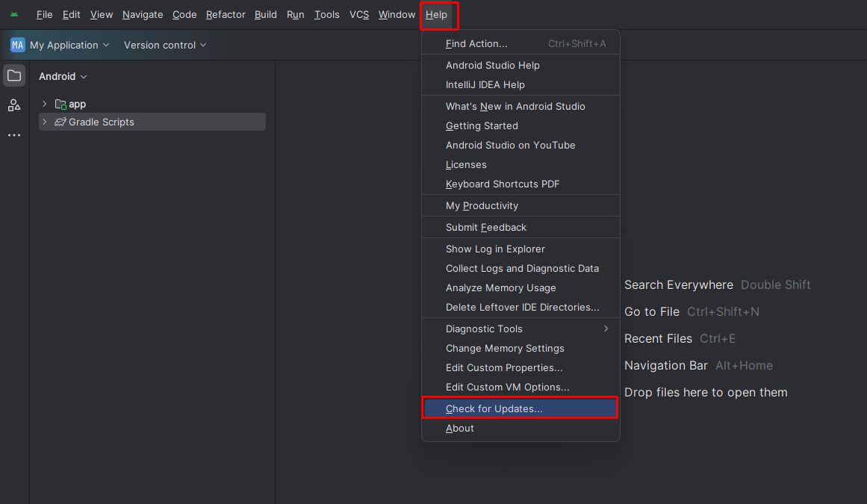Select IntelliJ IDEA Help
This screenshot has height=504, width=867.
(x=520, y=84)
